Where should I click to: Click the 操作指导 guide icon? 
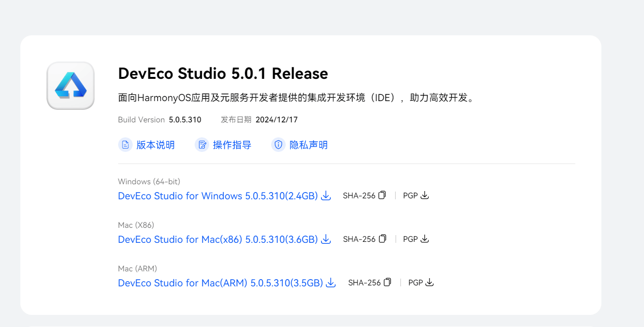(x=202, y=145)
